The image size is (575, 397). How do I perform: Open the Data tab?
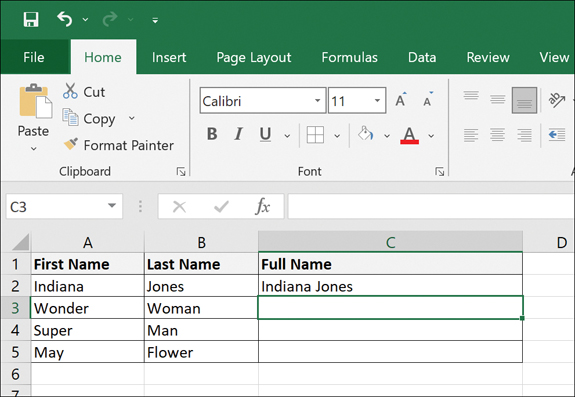click(x=422, y=57)
